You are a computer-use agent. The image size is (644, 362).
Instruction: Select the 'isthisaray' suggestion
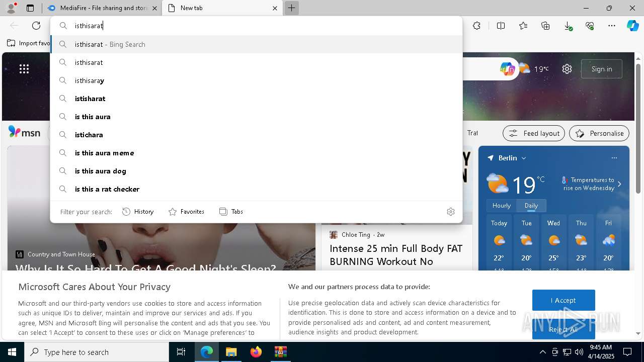(256, 80)
